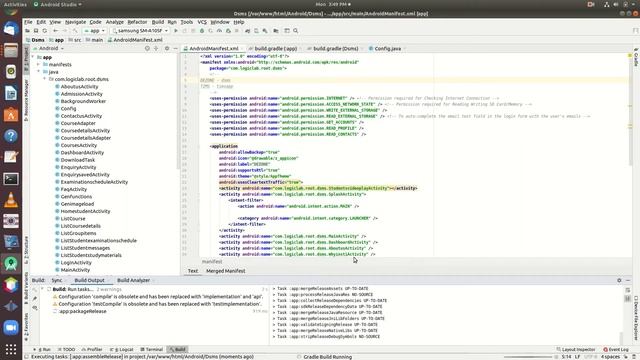Switch to the Config.java editor tab
Screen dimensions: 640x360
pos(386,49)
